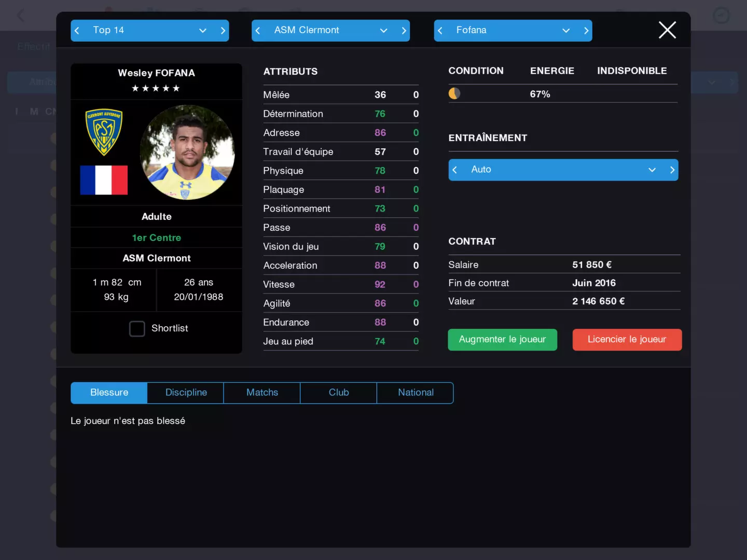The image size is (747, 560).
Task: Go to next league after Top 14
Action: 223,31
